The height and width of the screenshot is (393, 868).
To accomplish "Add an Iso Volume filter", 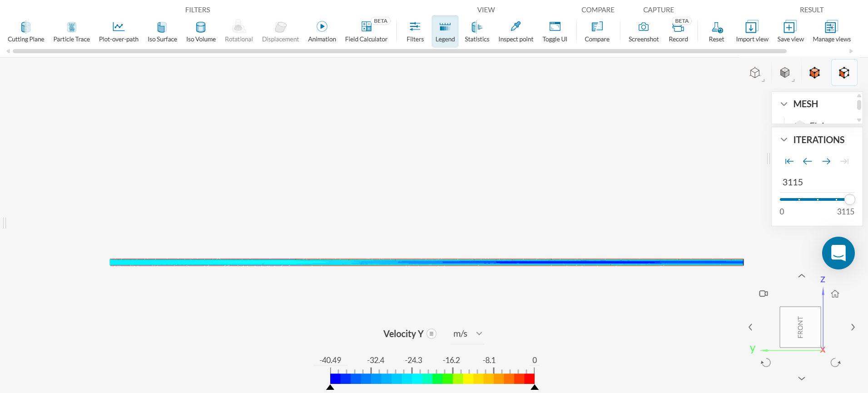I will click(201, 32).
